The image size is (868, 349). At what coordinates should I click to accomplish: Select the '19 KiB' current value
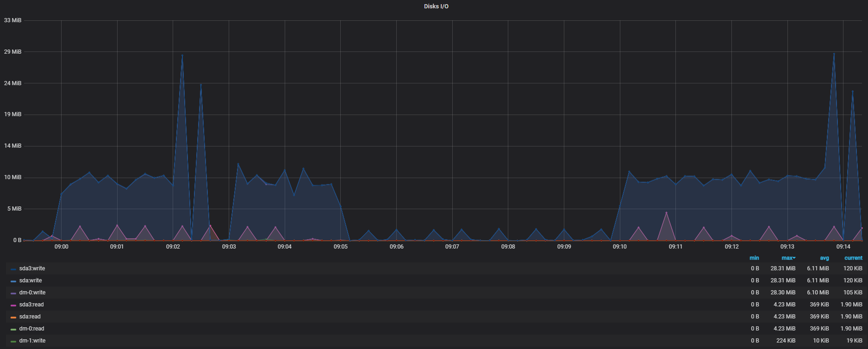[x=855, y=341]
